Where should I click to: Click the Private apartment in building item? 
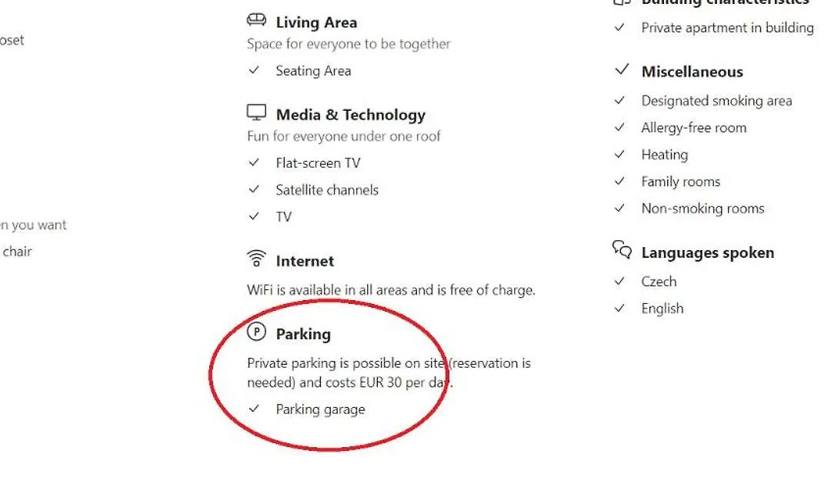coord(727,28)
